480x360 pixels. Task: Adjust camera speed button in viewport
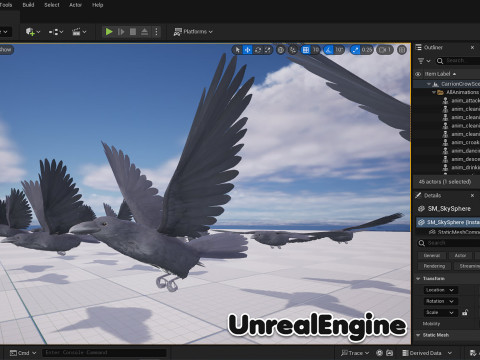click(x=385, y=50)
